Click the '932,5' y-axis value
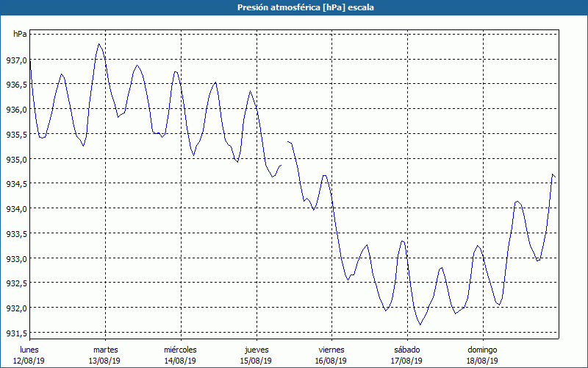The width and height of the screenshot is (588, 368). coord(16,283)
